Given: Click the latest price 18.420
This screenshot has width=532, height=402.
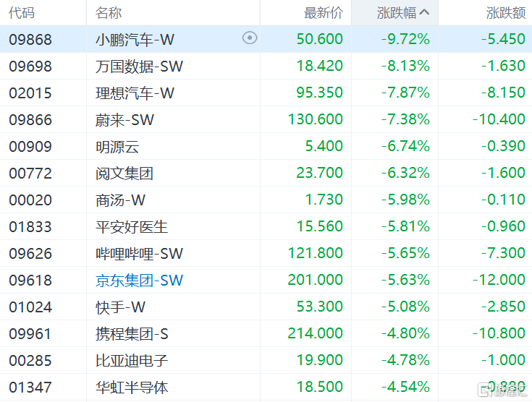Looking at the screenshot, I should pyautogui.click(x=320, y=66).
